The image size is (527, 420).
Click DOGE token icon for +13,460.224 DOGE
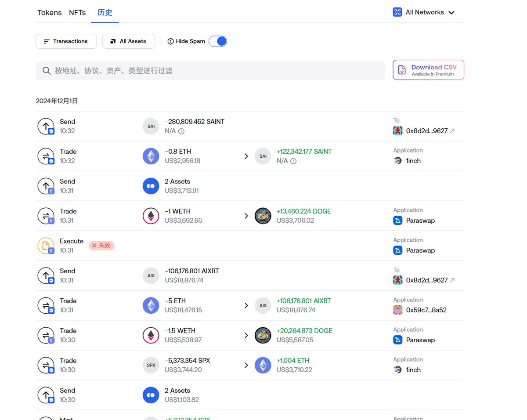coord(263,216)
